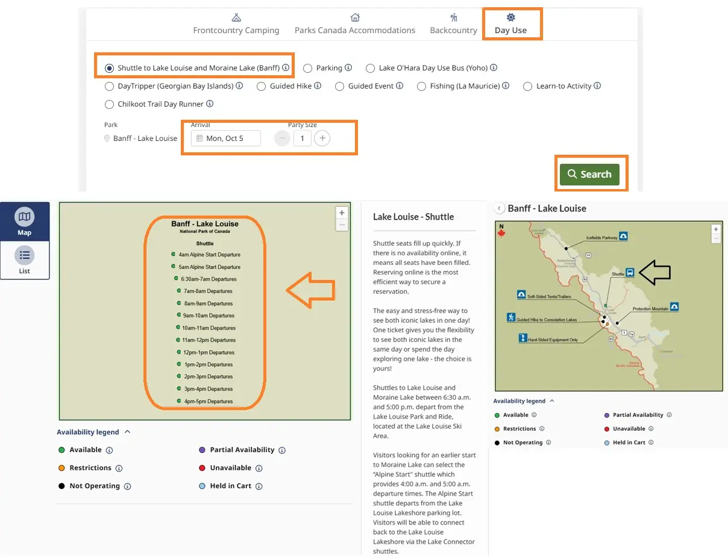Open the Arrival date picker field

tap(226, 138)
